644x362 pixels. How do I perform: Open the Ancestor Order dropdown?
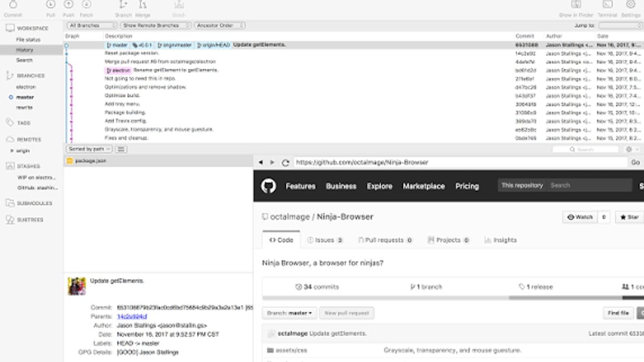coord(220,25)
